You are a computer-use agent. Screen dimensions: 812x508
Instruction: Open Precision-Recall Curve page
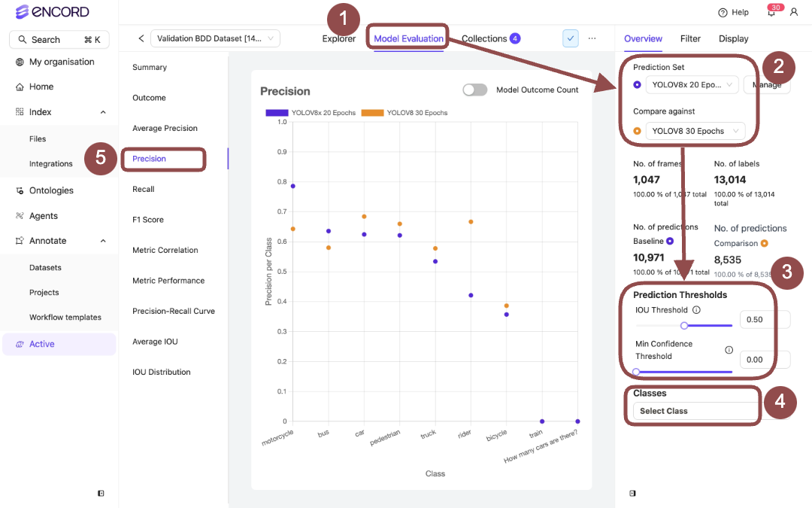pyautogui.click(x=174, y=311)
